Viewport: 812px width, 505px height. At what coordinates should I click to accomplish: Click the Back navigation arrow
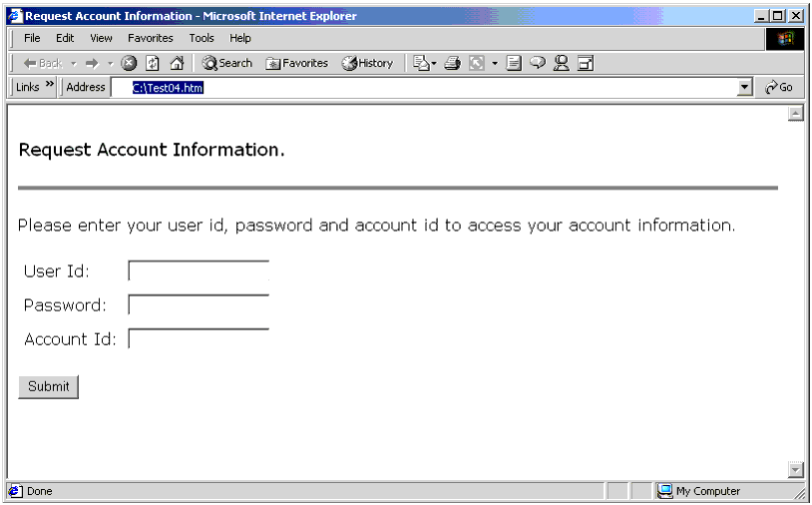point(43,63)
